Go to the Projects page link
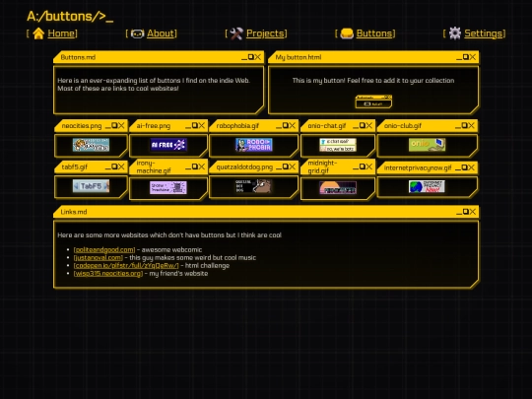Image resolution: width=532 pixels, height=399 pixels. [x=265, y=33]
